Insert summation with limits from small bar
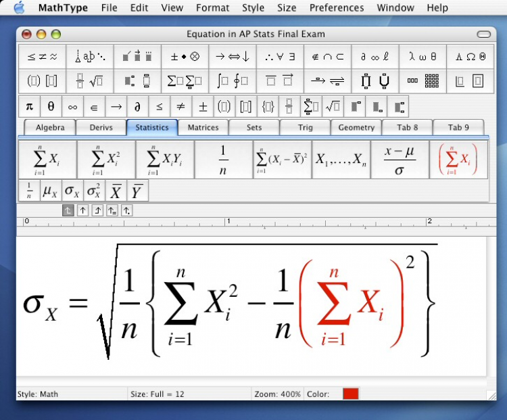Screen dimensions: 507x420 pyautogui.click(x=311, y=106)
